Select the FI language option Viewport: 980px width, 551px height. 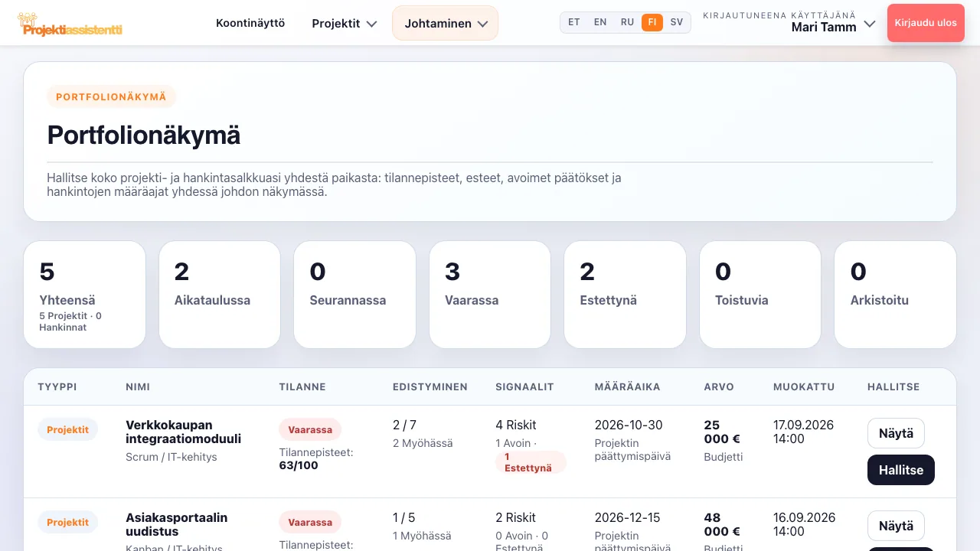652,22
